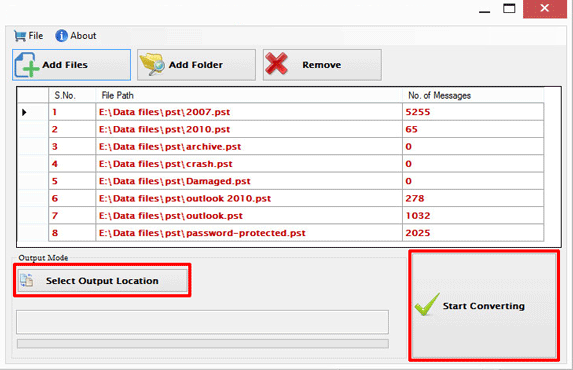Click serial number 5 cell

pos(72,181)
